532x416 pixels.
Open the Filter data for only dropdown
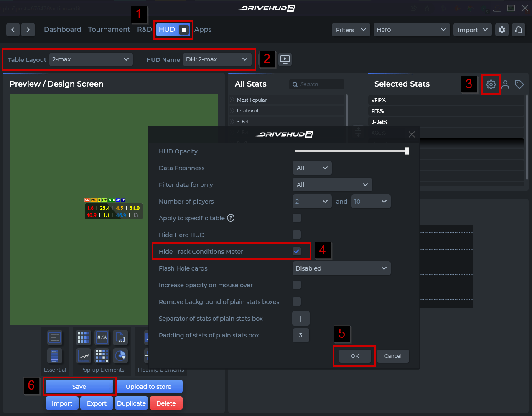click(x=332, y=184)
